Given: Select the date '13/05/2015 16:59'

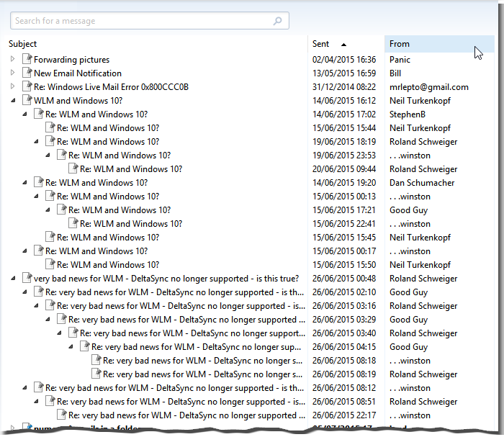Looking at the screenshot, I should coord(344,73).
